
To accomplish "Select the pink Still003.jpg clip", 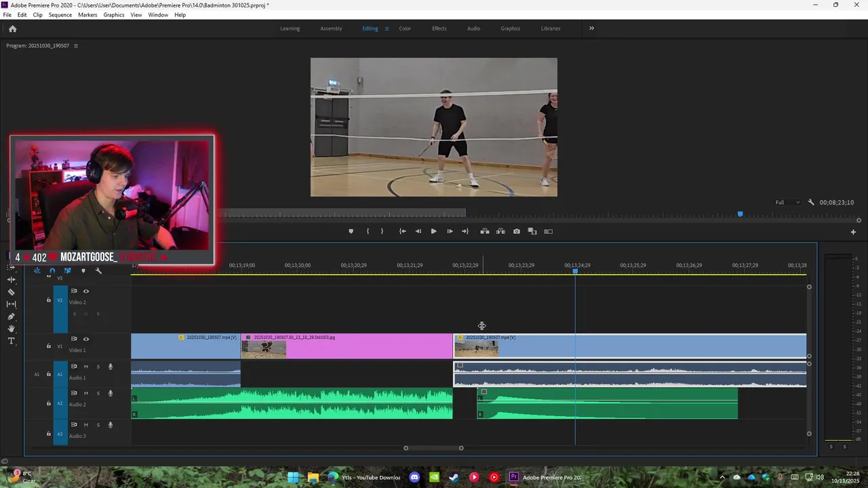I will [x=347, y=346].
